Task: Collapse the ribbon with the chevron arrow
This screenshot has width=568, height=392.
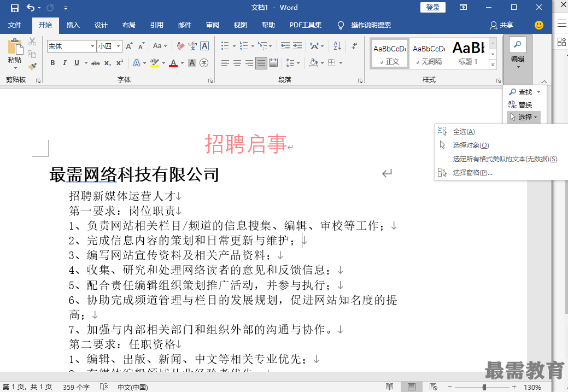Action: tap(544, 81)
